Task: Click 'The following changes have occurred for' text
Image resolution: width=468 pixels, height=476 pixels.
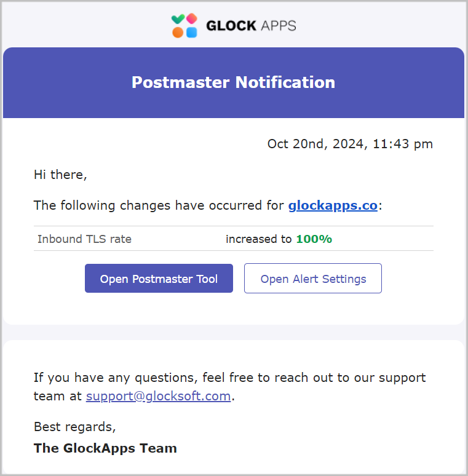Action: point(159,205)
